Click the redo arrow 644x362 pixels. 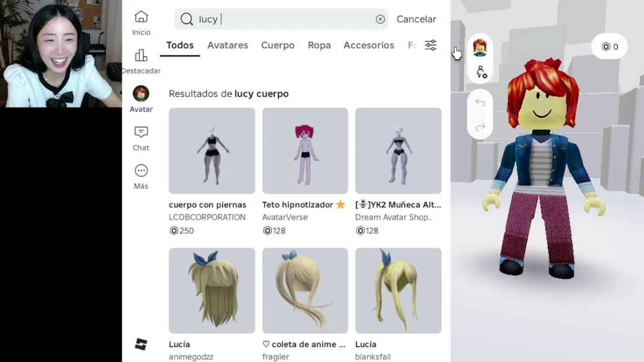480,127
